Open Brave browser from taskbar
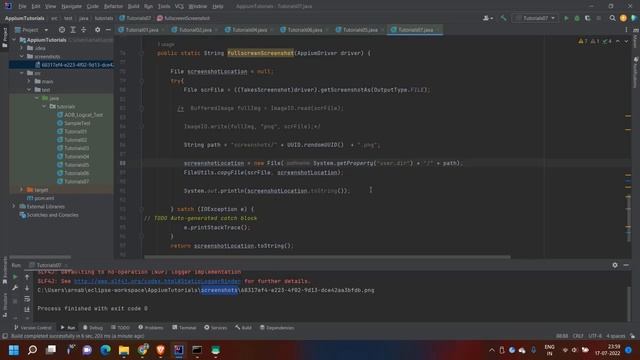 click(x=160, y=350)
